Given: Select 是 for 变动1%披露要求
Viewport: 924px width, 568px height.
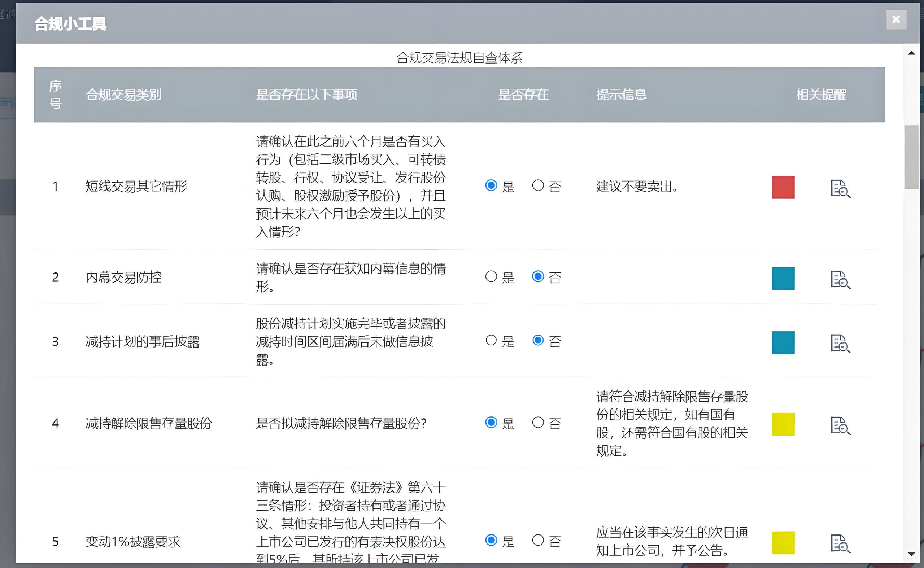Looking at the screenshot, I should [x=491, y=540].
